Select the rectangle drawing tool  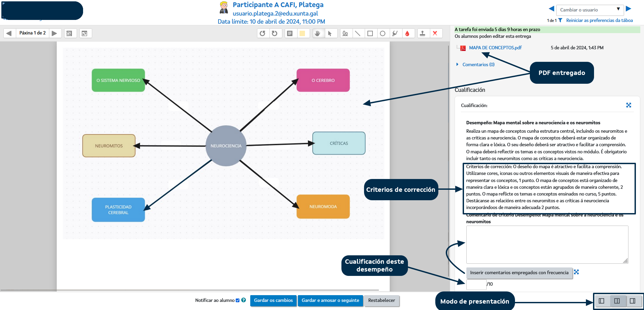370,33
